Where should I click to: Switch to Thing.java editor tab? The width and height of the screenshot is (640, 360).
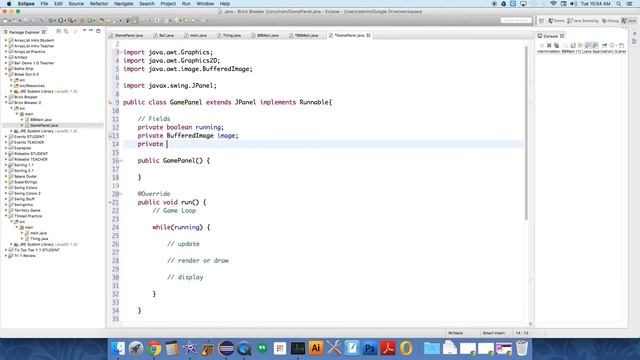tap(229, 36)
